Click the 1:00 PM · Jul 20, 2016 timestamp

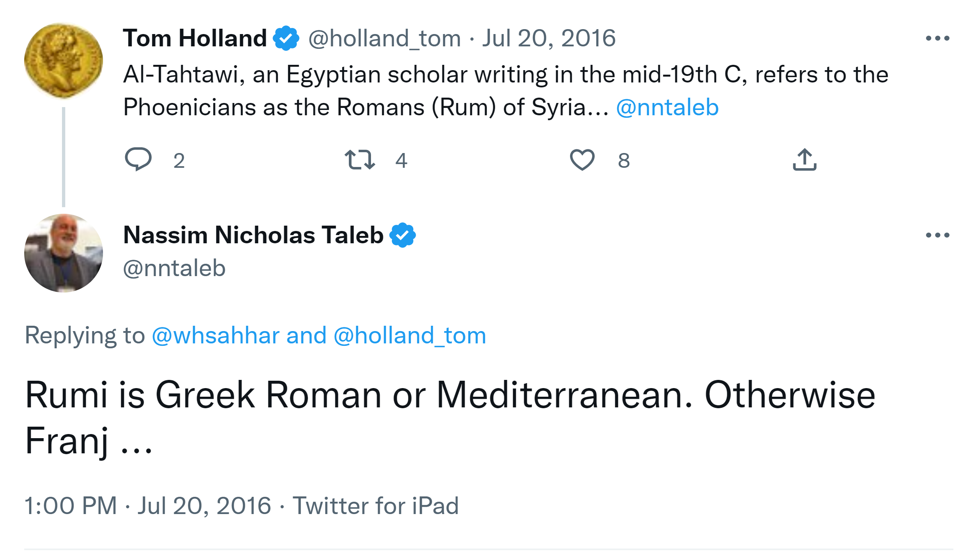pyautogui.click(x=148, y=505)
